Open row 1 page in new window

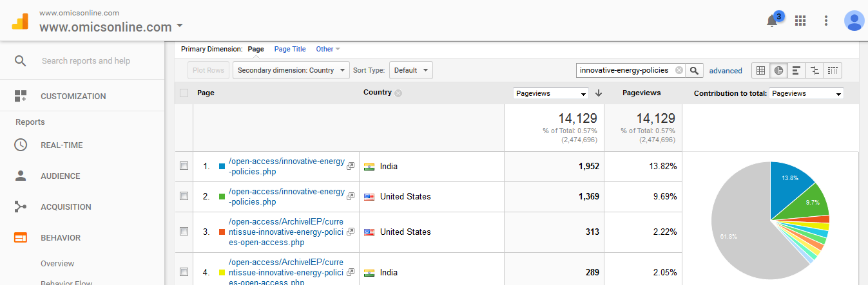[351, 166]
